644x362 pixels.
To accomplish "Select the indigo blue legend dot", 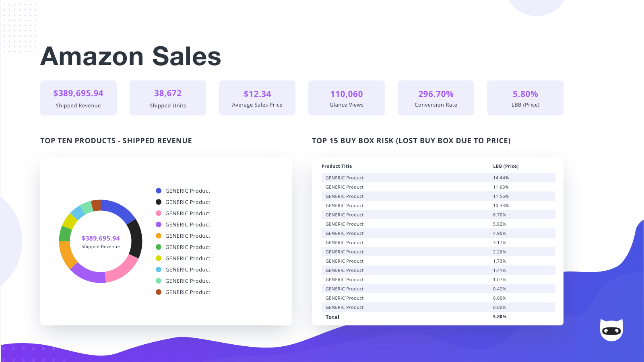I will click(x=159, y=191).
